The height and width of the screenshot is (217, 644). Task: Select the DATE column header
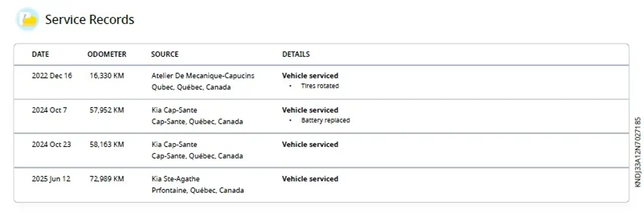click(x=41, y=54)
